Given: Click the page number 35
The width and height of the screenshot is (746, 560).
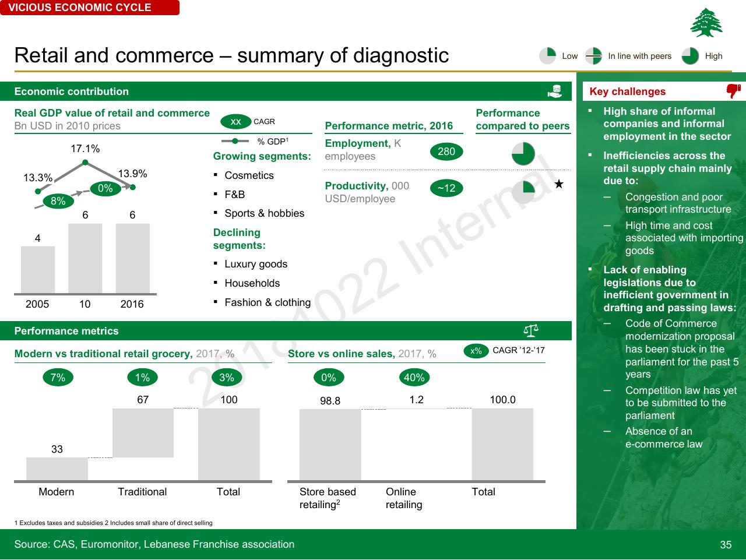Looking at the screenshot, I should [726, 545].
